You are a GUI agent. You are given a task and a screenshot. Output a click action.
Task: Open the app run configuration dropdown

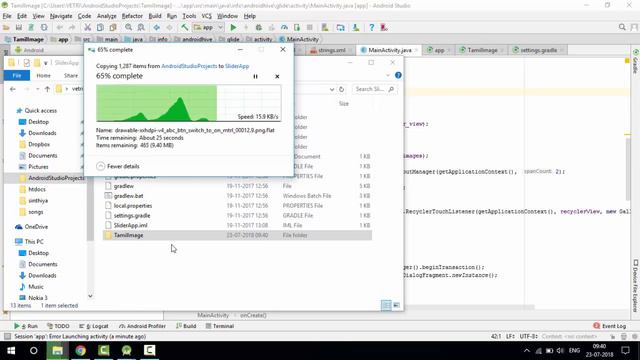coord(208,27)
